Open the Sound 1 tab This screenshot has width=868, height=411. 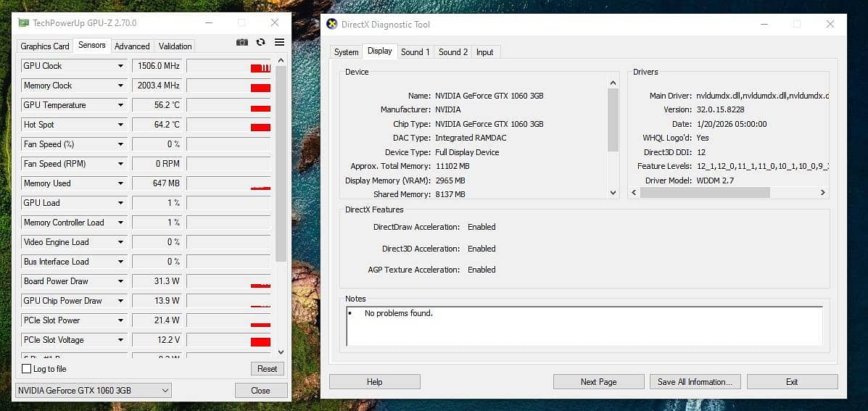(x=416, y=52)
